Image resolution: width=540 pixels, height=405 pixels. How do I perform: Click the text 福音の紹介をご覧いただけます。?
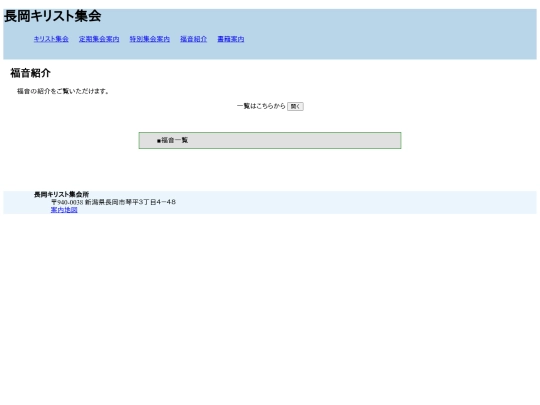63,91
